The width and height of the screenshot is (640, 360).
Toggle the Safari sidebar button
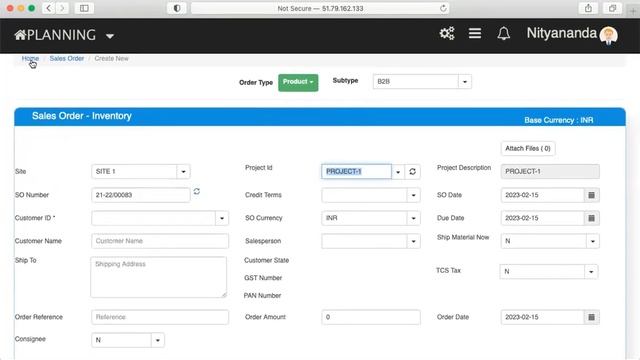[84, 8]
